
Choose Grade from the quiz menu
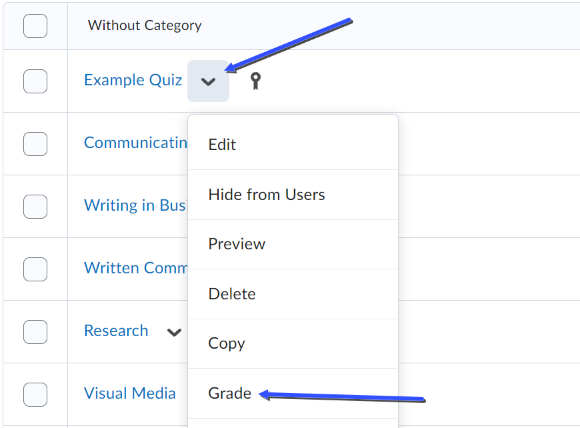coord(292,394)
